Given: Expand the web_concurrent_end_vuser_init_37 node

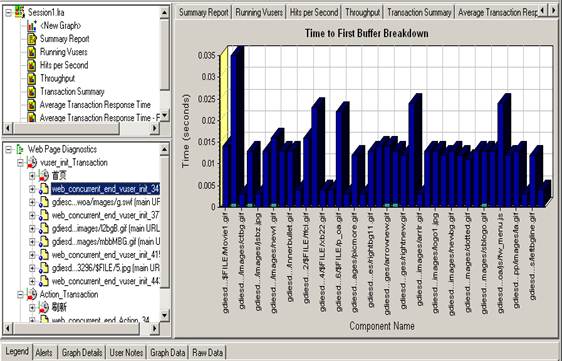Looking at the screenshot, I should click(32, 215).
